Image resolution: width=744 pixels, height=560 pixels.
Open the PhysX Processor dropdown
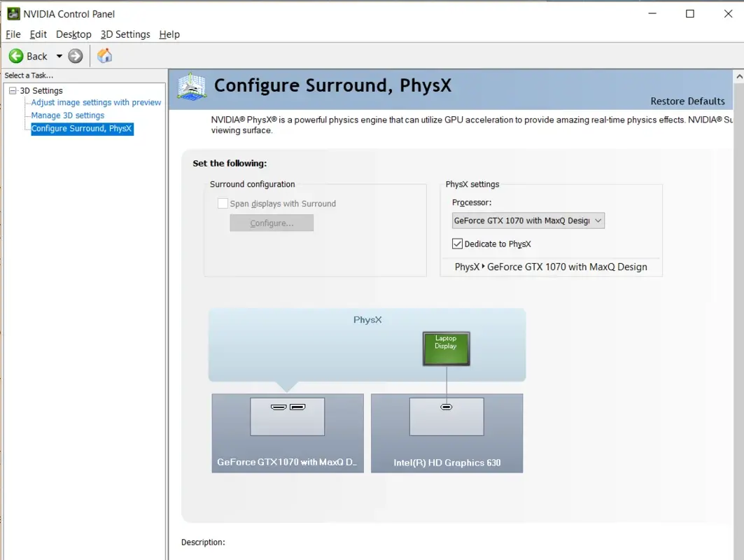pyautogui.click(x=598, y=220)
